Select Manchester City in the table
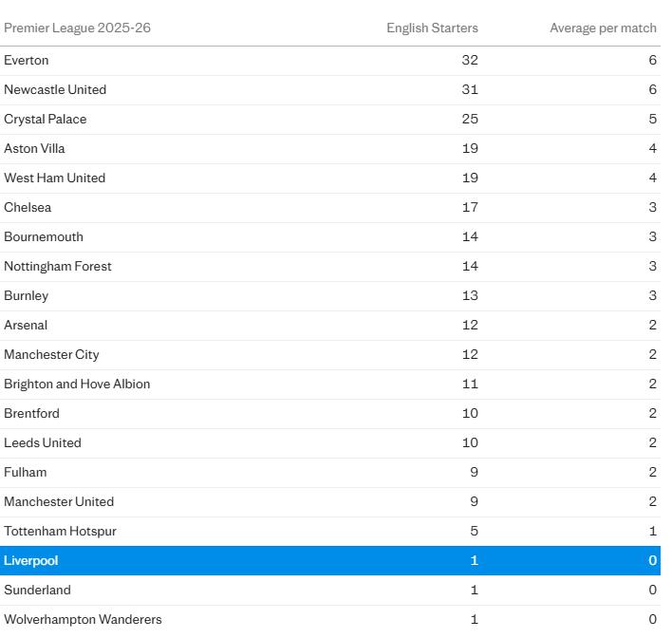Image resolution: width=672 pixels, height=638 pixels. pos(51,354)
